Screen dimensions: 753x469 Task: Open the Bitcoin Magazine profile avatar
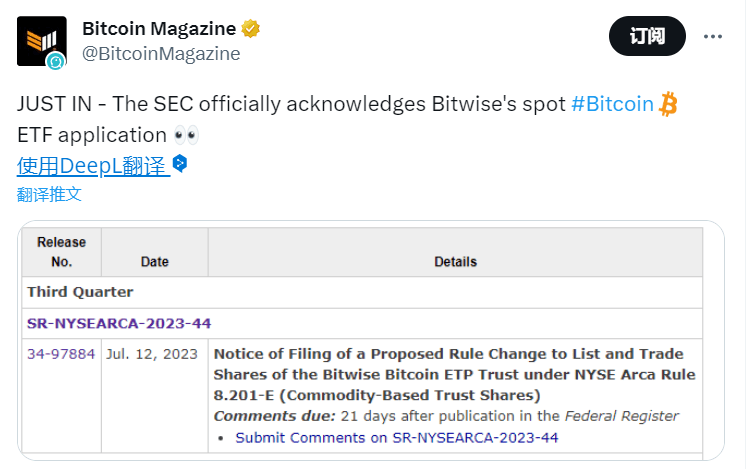(41, 43)
